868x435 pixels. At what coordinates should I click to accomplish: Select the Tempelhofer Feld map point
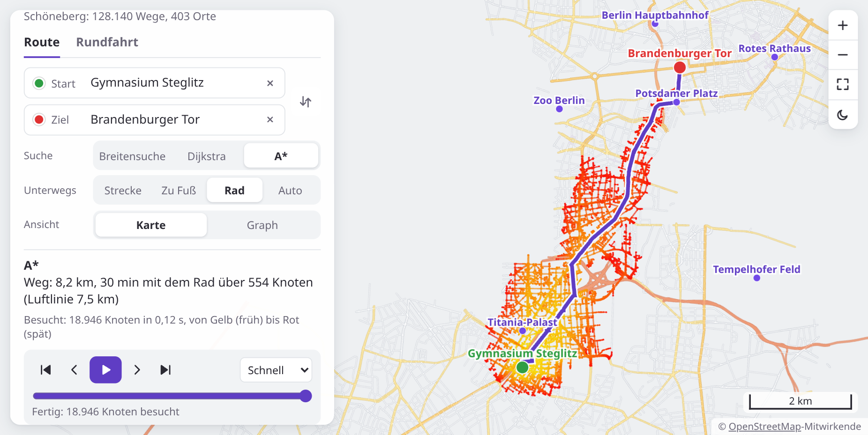pyautogui.click(x=757, y=278)
